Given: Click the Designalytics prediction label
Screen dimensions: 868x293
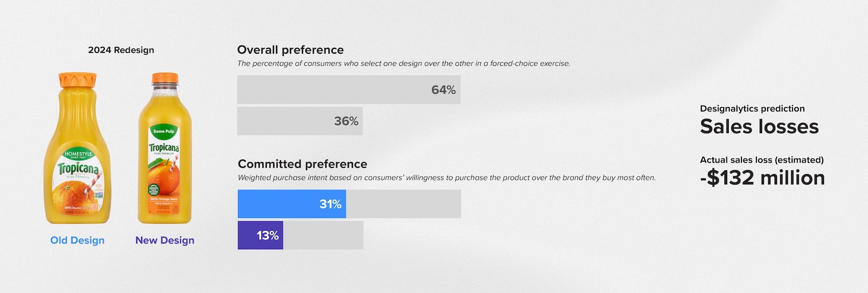Looking at the screenshot, I should 752,109.
